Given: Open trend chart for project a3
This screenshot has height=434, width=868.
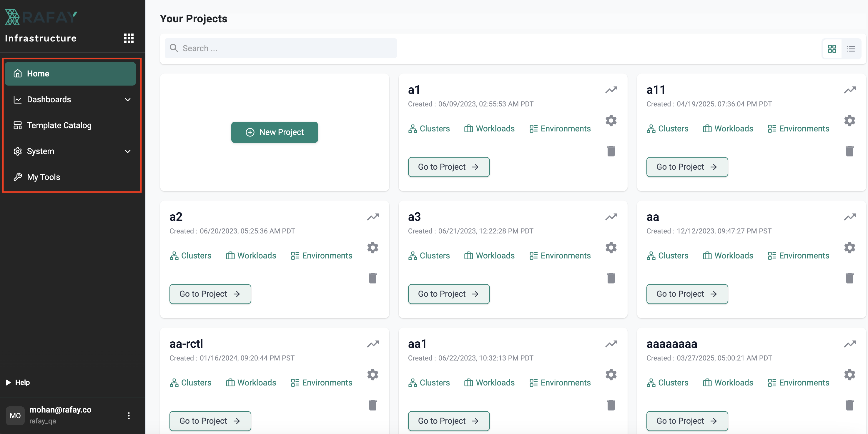Looking at the screenshot, I should pos(611,217).
